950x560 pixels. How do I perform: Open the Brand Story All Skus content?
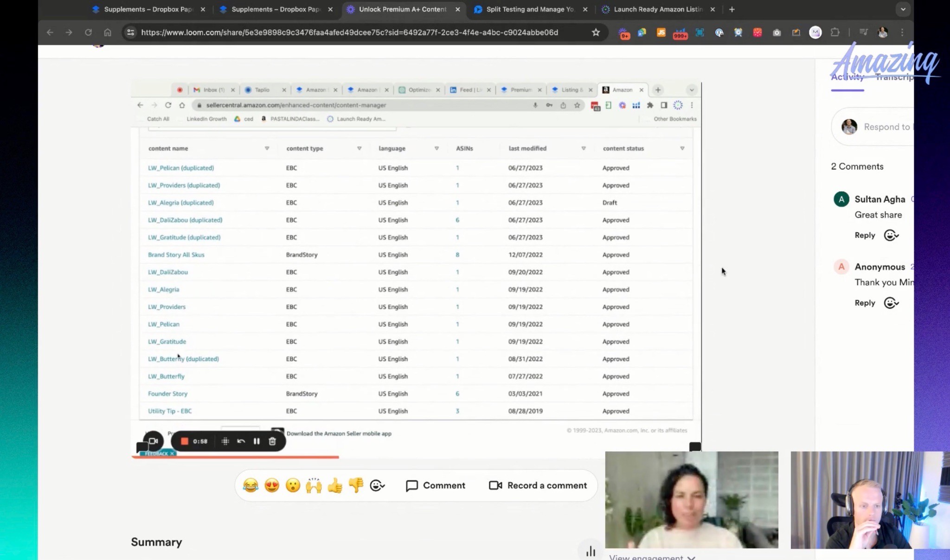pyautogui.click(x=176, y=255)
